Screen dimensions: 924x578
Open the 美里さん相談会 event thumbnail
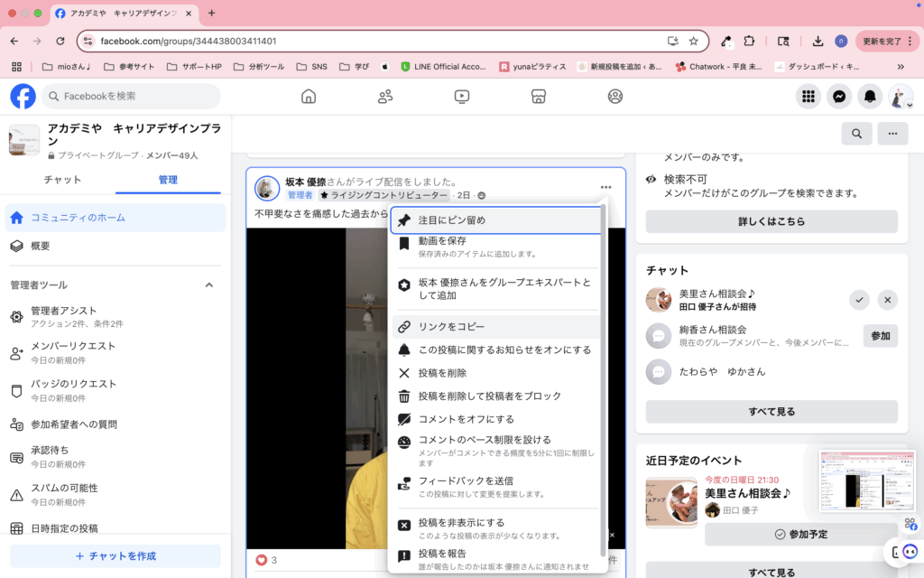point(671,502)
